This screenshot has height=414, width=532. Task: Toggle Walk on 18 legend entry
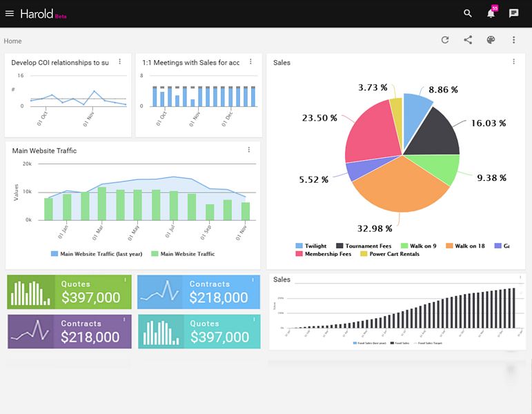[465, 246]
